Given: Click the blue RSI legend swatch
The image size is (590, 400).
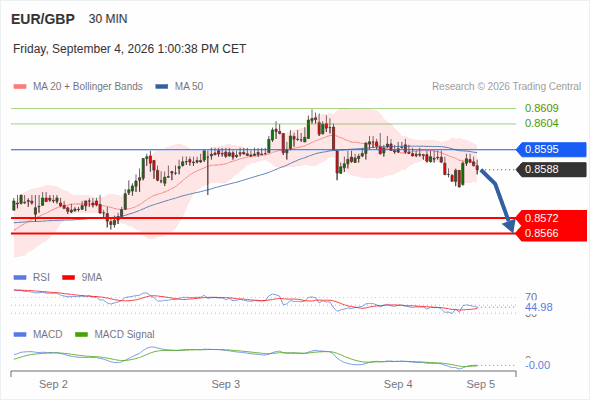Looking at the screenshot, I should pos(20,278).
